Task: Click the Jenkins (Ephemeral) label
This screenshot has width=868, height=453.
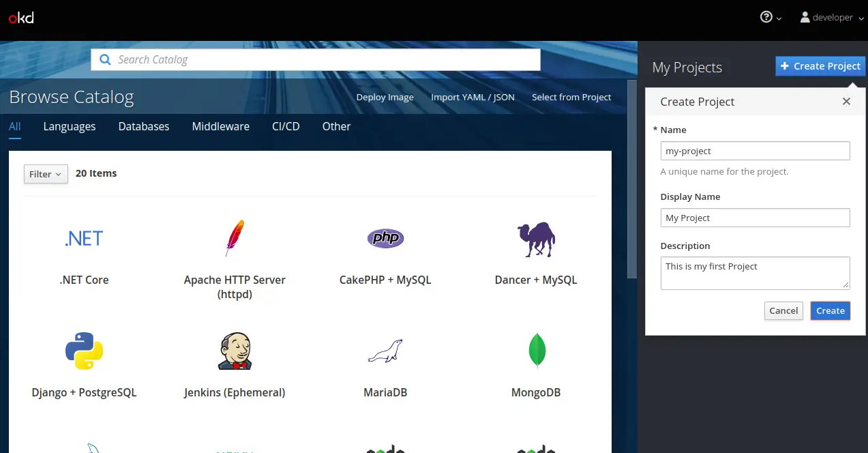Action: (x=235, y=392)
